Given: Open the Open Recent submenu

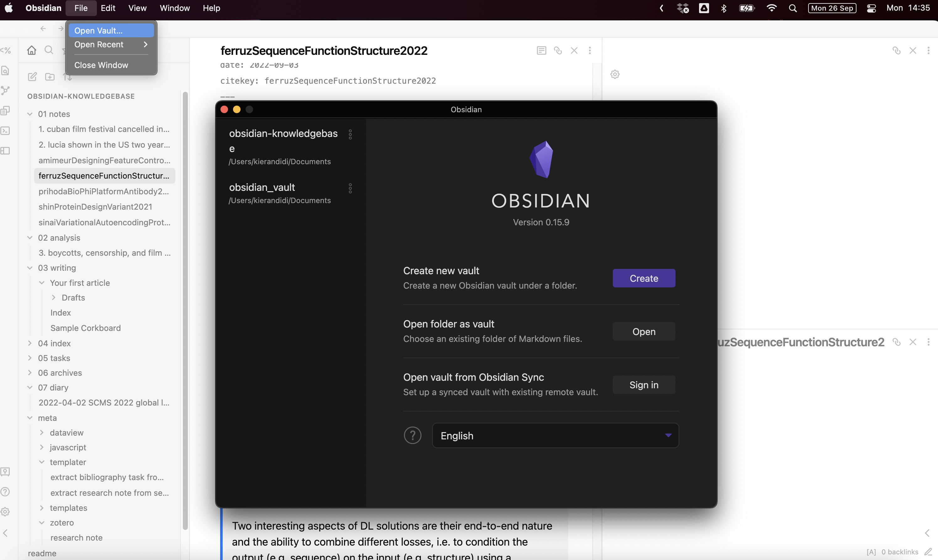Looking at the screenshot, I should click(x=111, y=44).
